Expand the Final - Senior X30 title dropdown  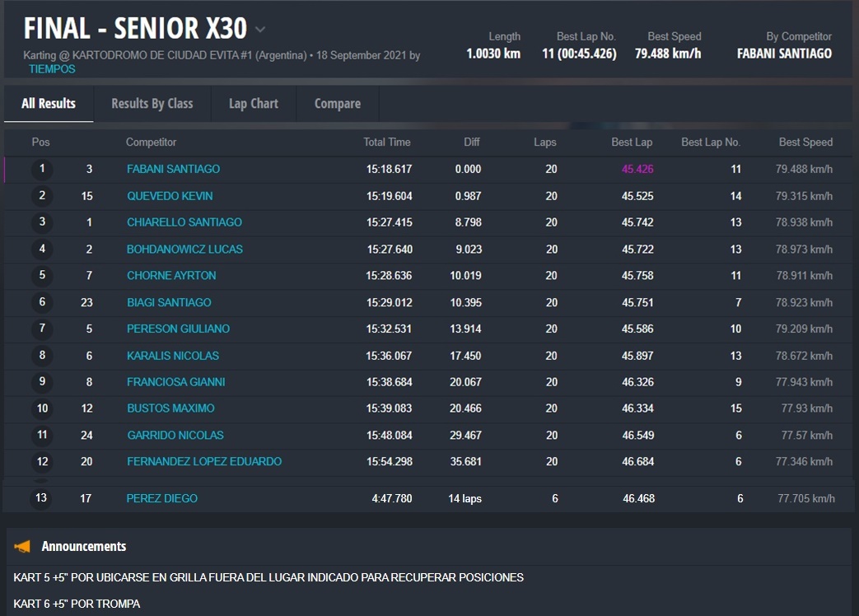(260, 30)
